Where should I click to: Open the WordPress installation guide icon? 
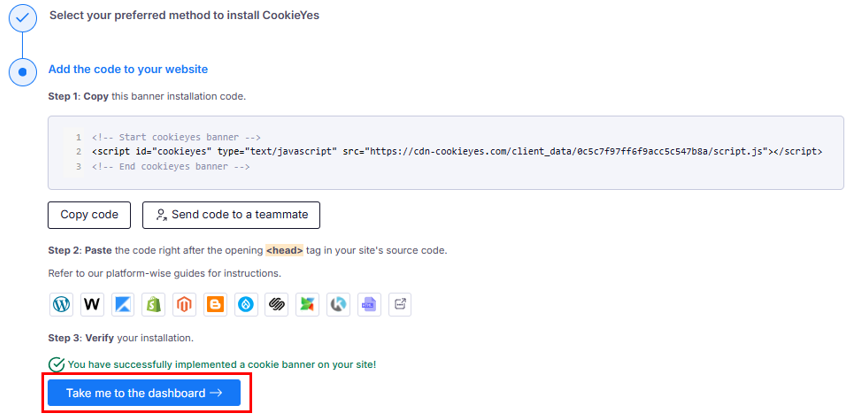(62, 304)
